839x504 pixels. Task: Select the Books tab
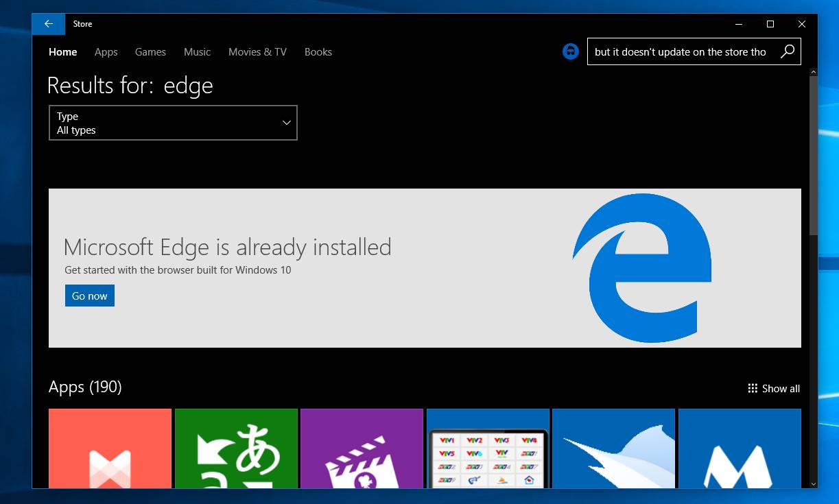(x=318, y=52)
